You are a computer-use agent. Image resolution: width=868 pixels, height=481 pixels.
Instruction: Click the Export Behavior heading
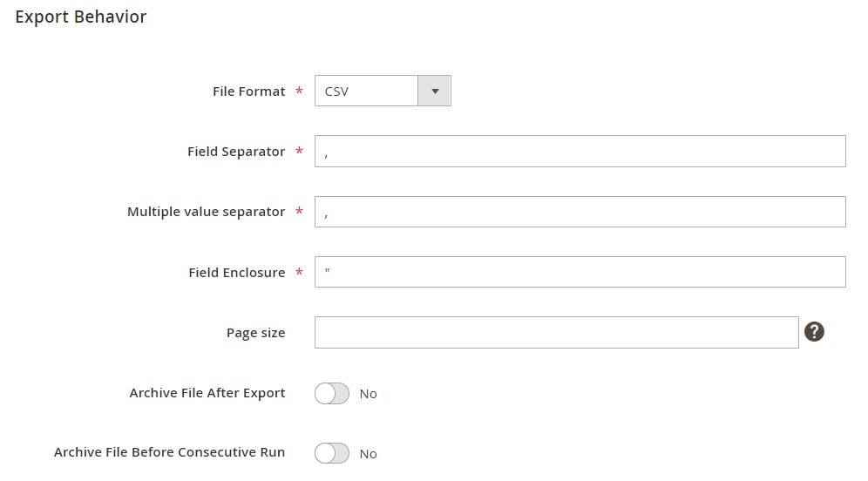pos(81,17)
